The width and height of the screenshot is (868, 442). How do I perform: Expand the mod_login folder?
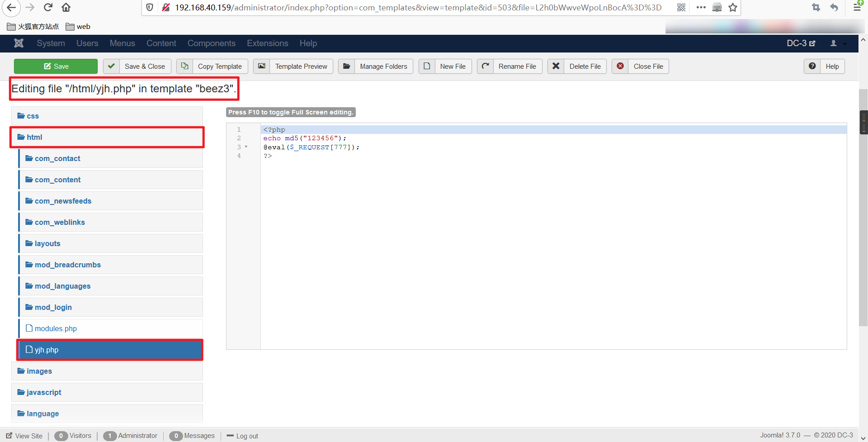[x=111, y=307]
